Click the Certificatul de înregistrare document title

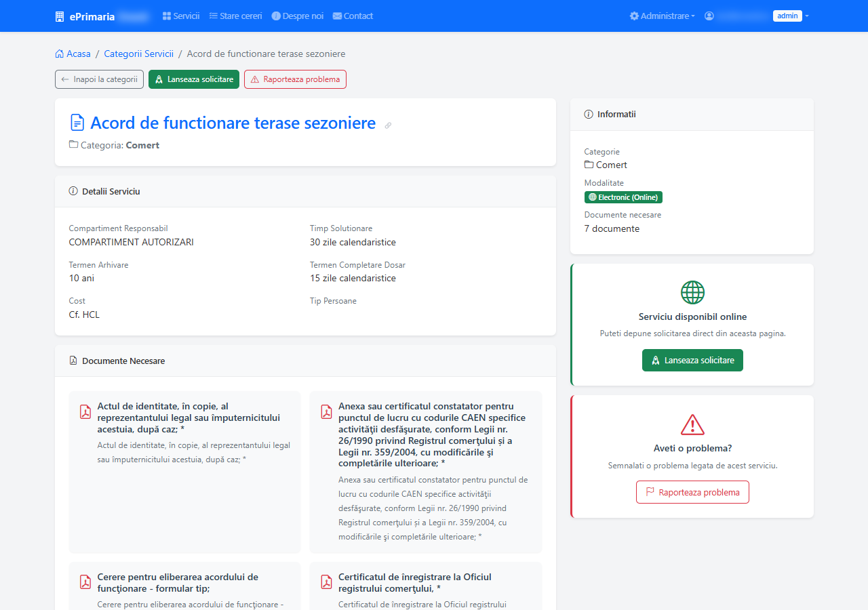(415, 583)
